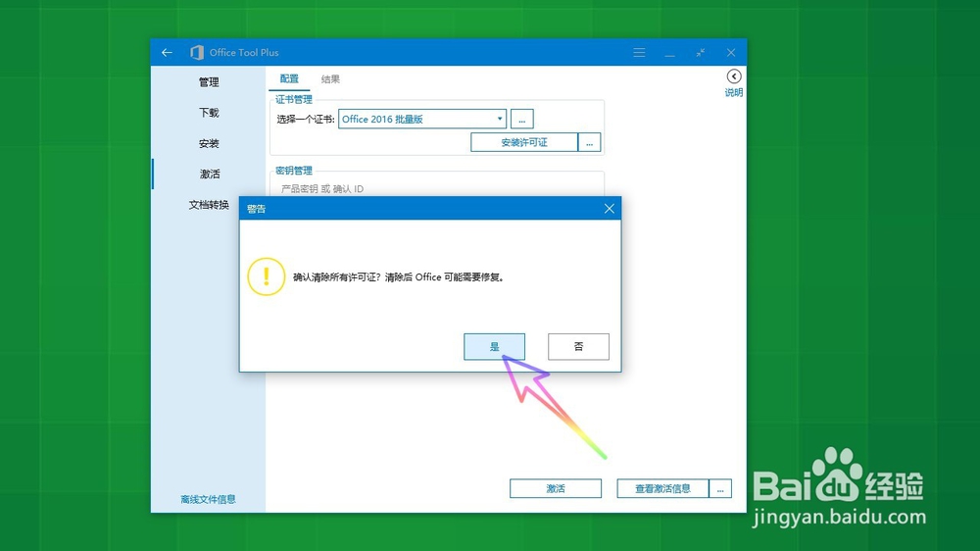980x551 pixels.
Task: Switch to the 配置 tab
Action: click(289, 78)
